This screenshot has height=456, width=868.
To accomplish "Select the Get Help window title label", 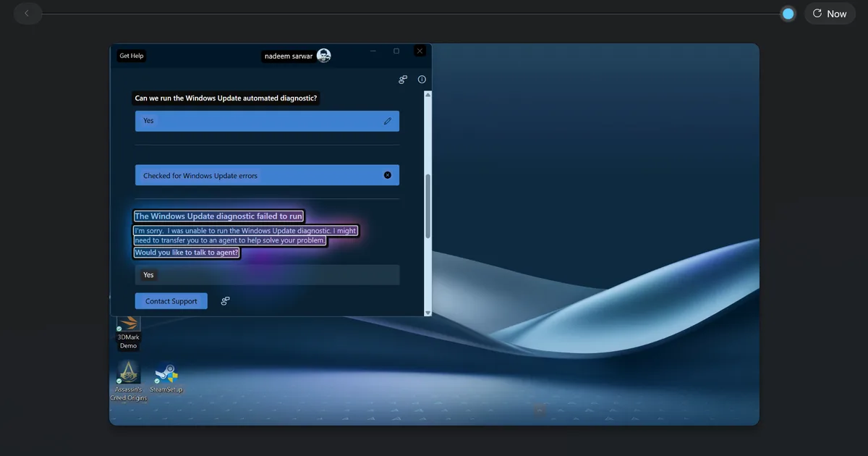I will tap(131, 55).
